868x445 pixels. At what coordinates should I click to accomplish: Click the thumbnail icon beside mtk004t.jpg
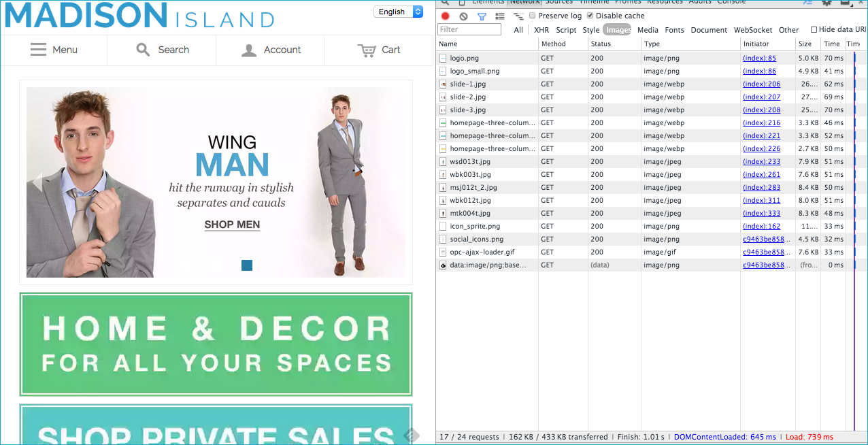[x=443, y=214]
